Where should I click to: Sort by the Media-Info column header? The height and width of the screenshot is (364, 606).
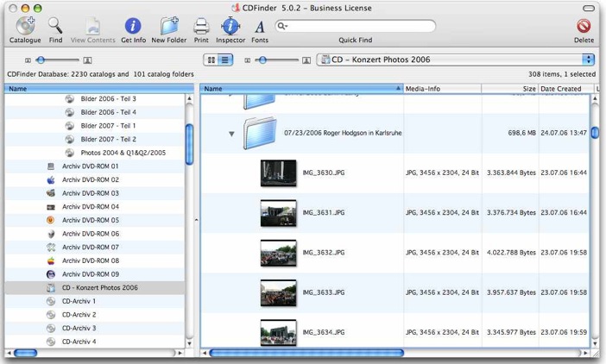pyautogui.click(x=443, y=89)
